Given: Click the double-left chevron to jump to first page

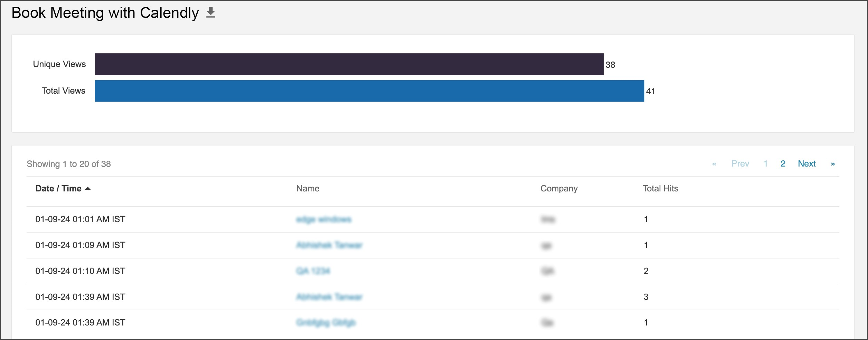Looking at the screenshot, I should pos(714,164).
